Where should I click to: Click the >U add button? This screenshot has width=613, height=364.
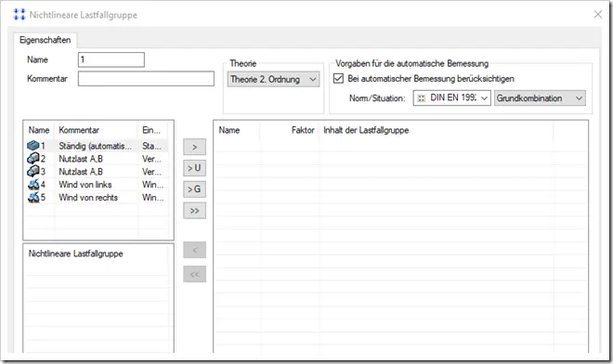194,168
